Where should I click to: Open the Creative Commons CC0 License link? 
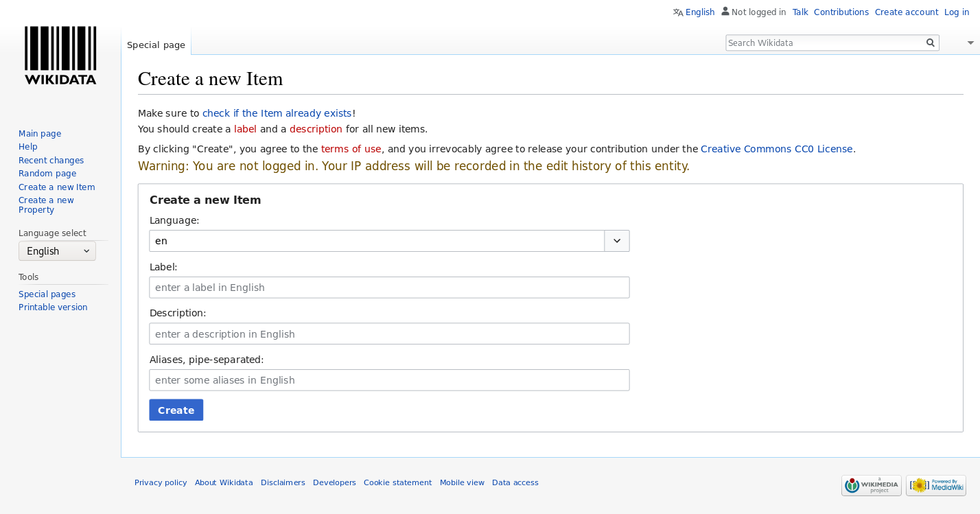pos(777,149)
